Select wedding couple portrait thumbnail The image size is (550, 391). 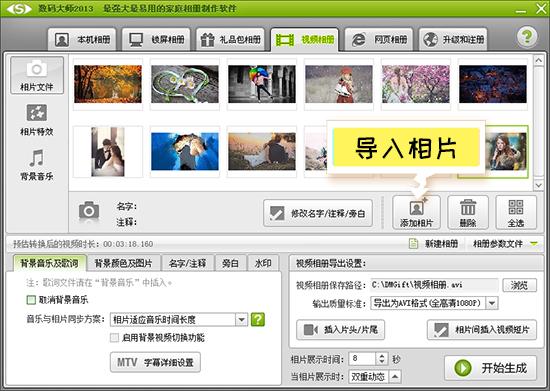108,151
